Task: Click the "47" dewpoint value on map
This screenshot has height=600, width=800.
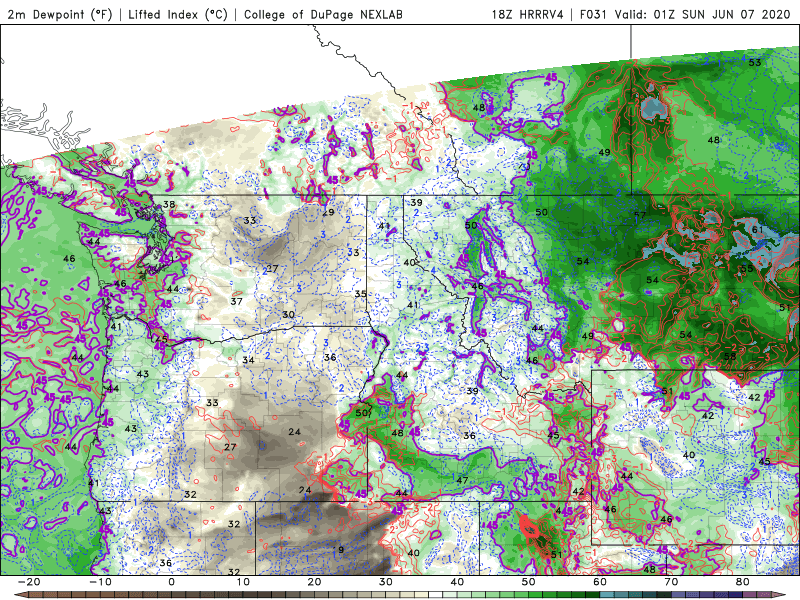Action: tap(462, 480)
